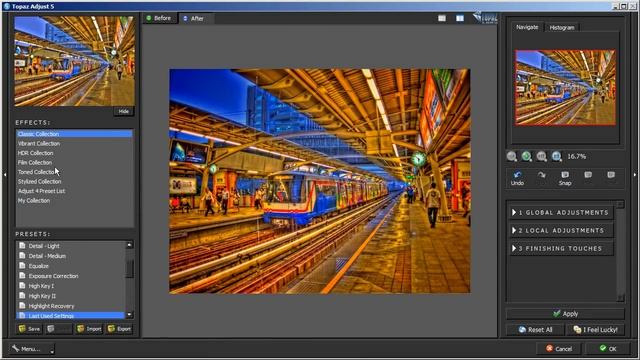This screenshot has width=640, height=360.
Task: Click the split-view layout icon above preview
Action: pyautogui.click(x=460, y=18)
